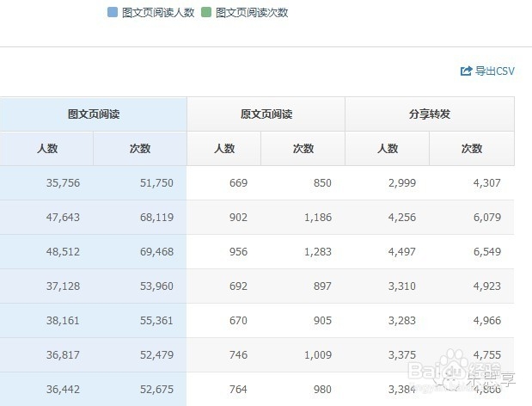The width and height of the screenshot is (532, 406).
Task: Click the cell value 4,497
Action: [x=402, y=252]
